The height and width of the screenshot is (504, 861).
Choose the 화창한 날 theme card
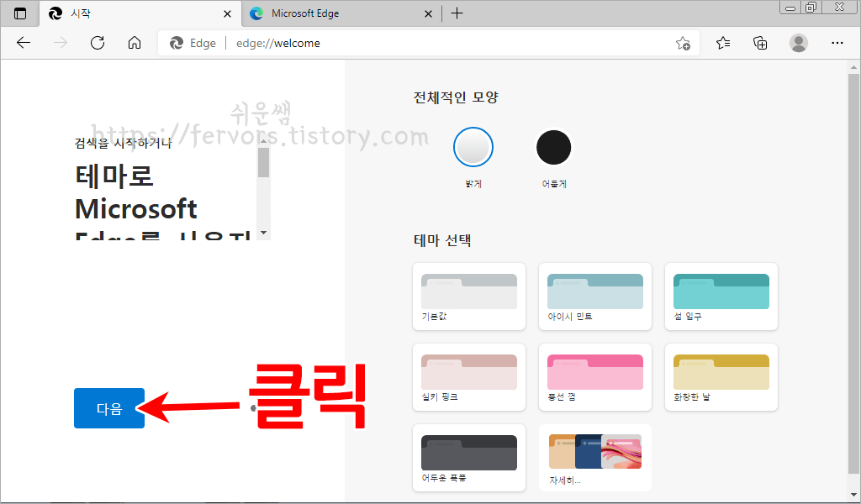coord(721,377)
